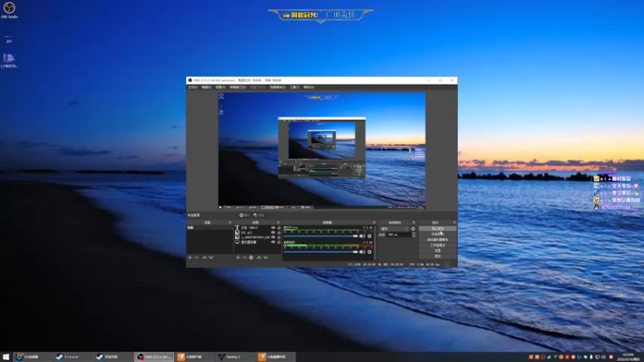Toggle the lock of the t_1460 image source
Viewport: 644px width, 362px height.
(279, 237)
